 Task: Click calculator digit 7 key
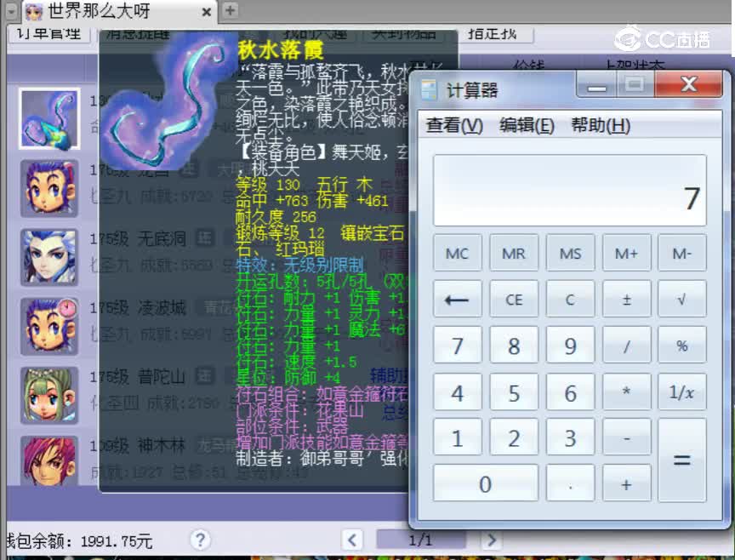coord(457,346)
